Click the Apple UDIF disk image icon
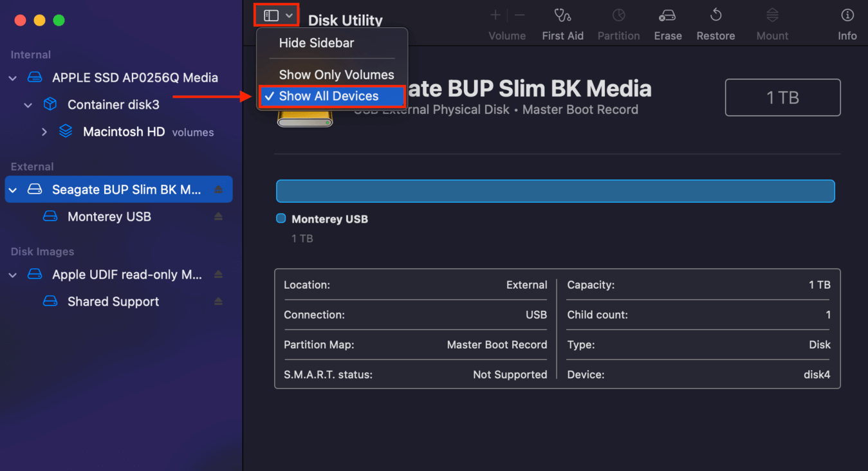This screenshot has width=868, height=471. (35, 275)
